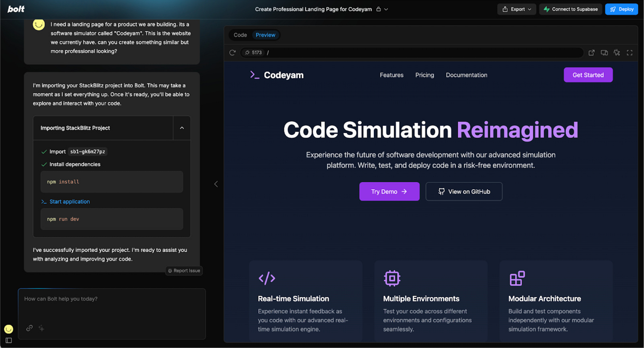Collapse the Importing StackBlitz Project panel

182,128
